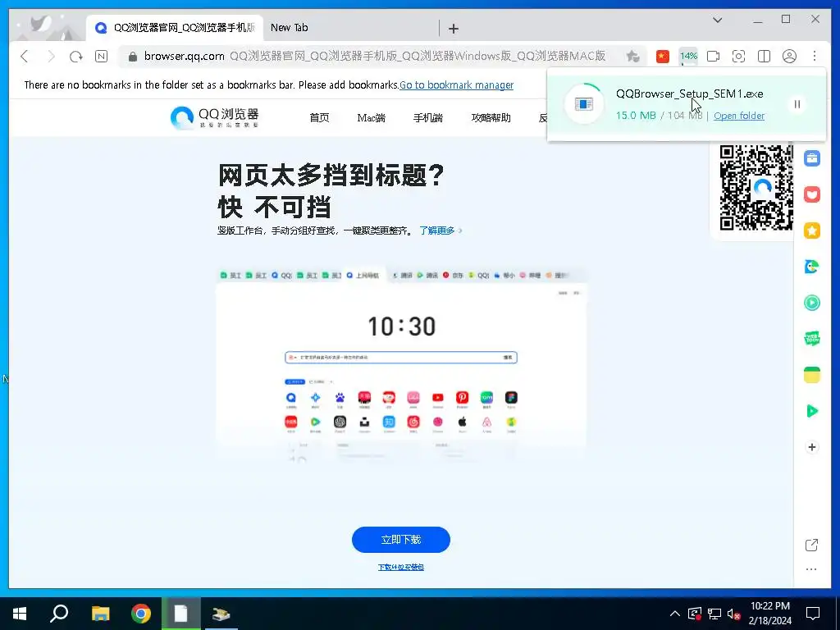Open the 手机端 navigation item
The height and width of the screenshot is (630, 840).
(x=428, y=118)
